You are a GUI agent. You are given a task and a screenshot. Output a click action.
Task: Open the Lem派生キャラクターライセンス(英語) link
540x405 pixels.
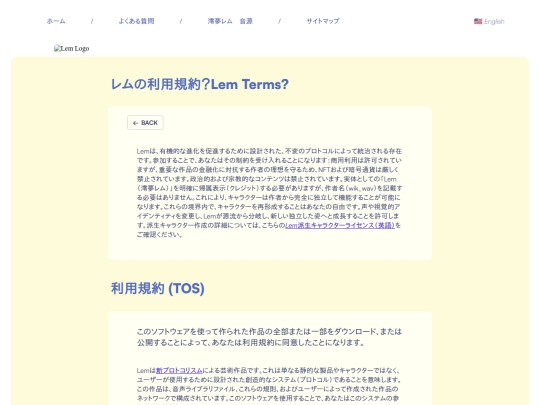(340, 225)
